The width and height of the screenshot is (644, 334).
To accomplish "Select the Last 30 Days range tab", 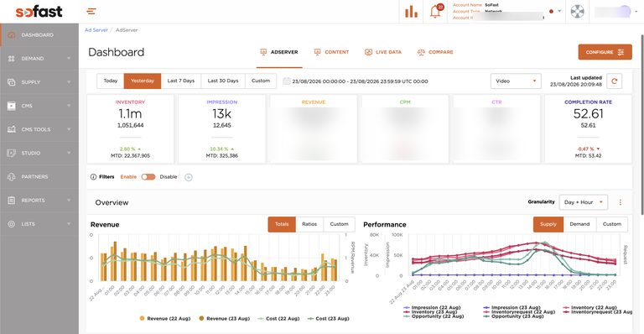I will coord(223,81).
